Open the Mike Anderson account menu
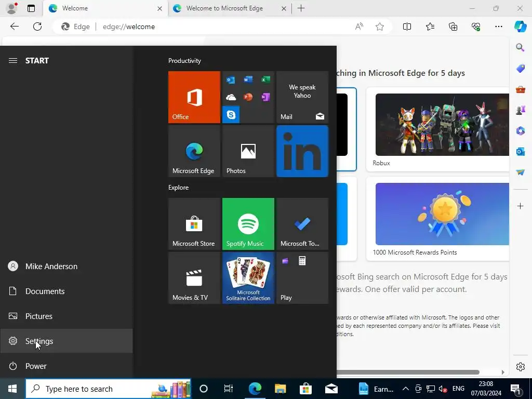This screenshot has height=399, width=532. 66,267
